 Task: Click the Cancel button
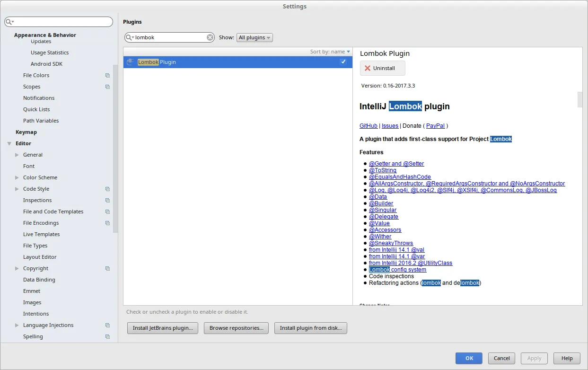pos(501,358)
